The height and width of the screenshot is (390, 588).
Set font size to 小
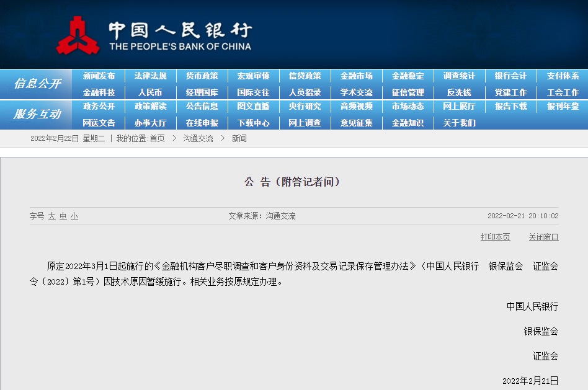point(74,216)
